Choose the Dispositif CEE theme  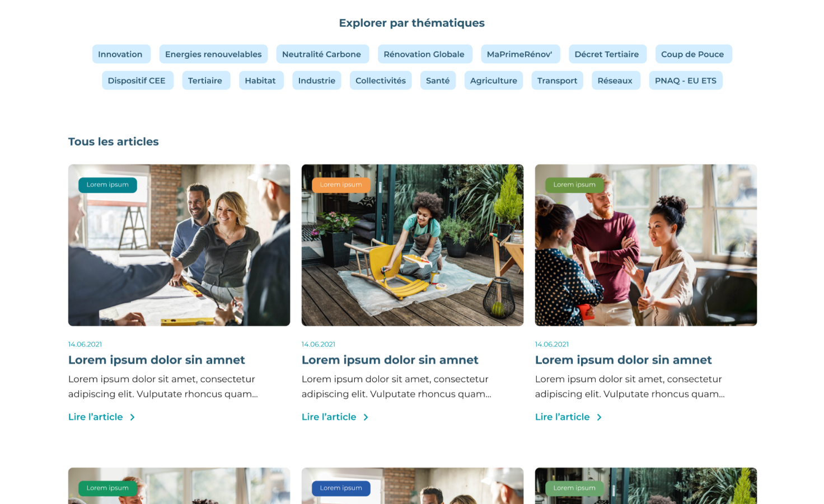click(137, 81)
